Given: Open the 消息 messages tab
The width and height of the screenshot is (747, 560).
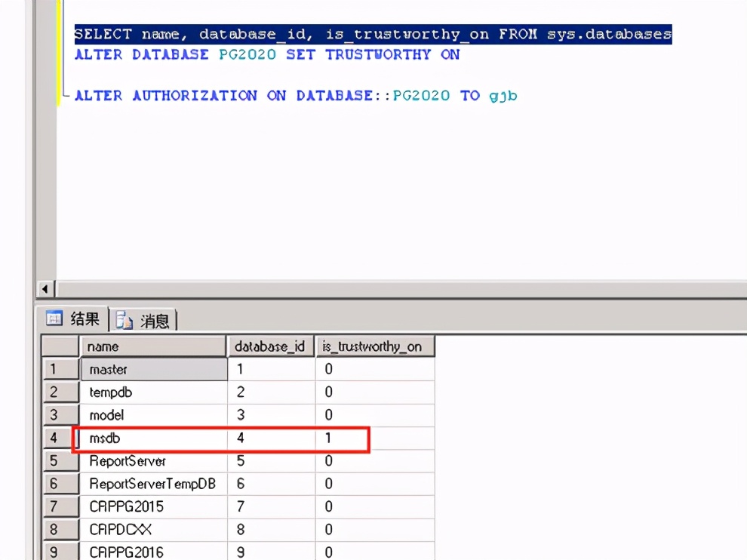Looking at the screenshot, I should (x=146, y=321).
